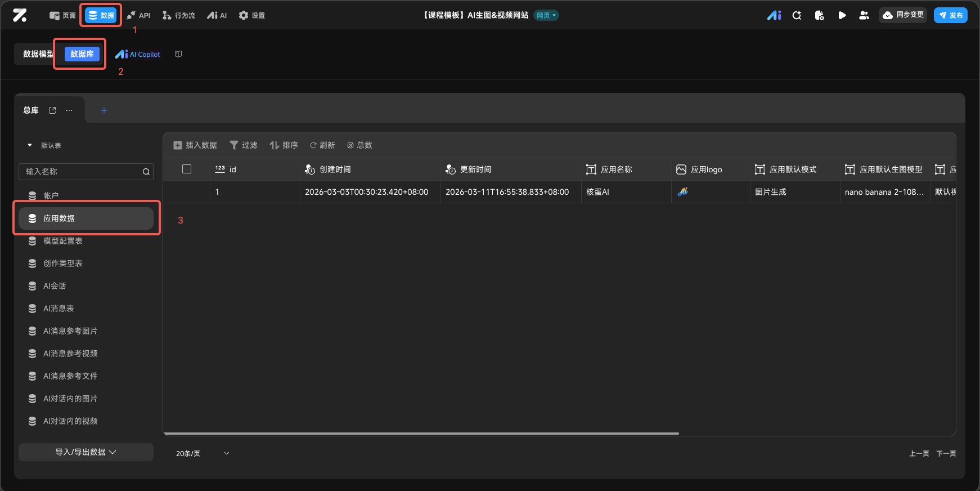980x491 pixels.
Task: Click the 更新时间 column header
Action: click(511, 169)
